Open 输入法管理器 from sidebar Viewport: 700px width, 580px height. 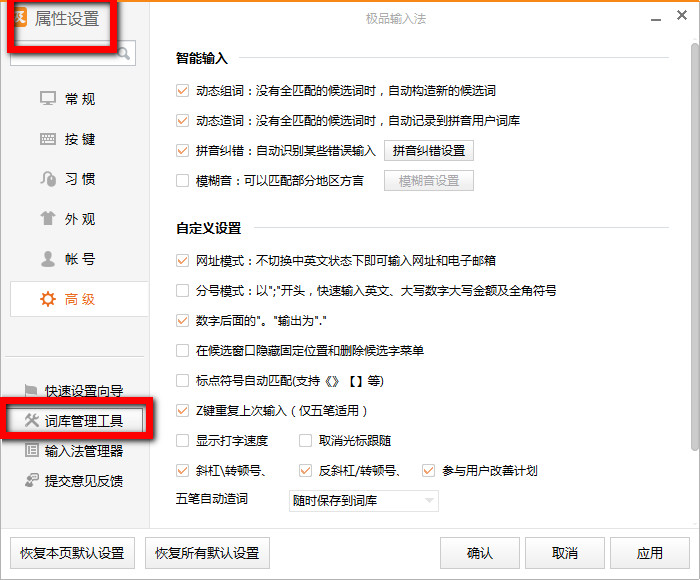[83, 451]
